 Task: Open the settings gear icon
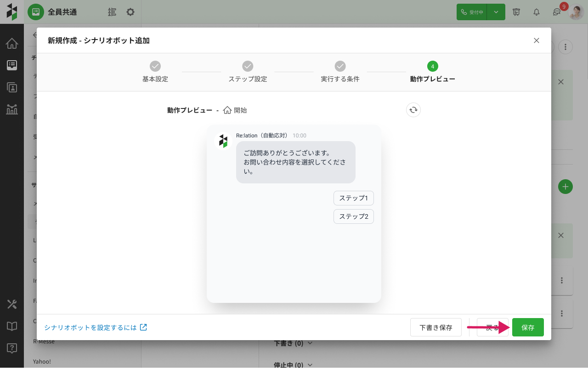(130, 12)
